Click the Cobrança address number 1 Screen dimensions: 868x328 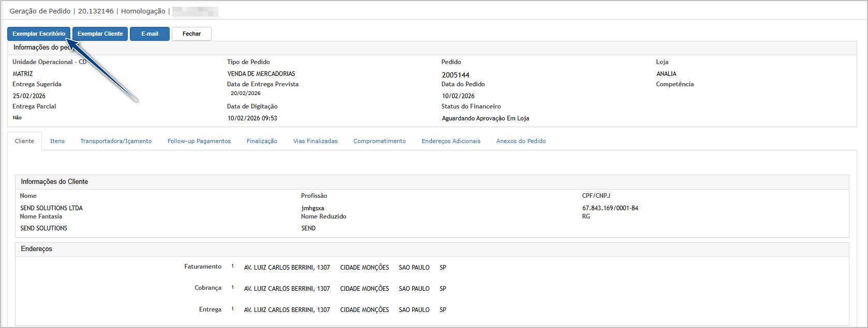click(233, 288)
